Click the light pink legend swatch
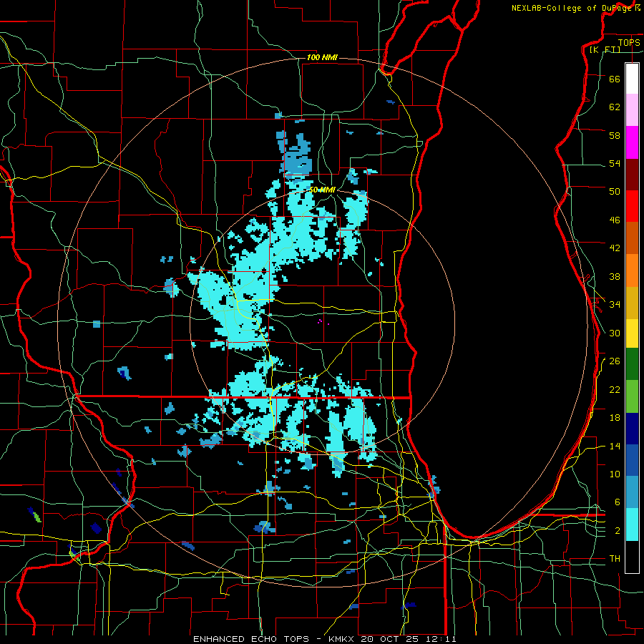This screenshot has height=644, width=644. 632,110
